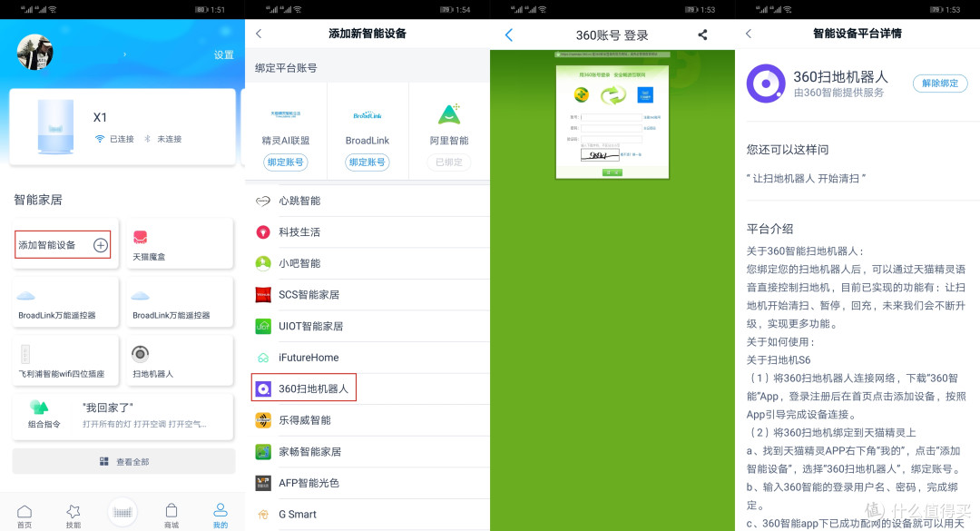Select iFutureHome in platform list
Screen dimensions: 980x531
coord(367,357)
